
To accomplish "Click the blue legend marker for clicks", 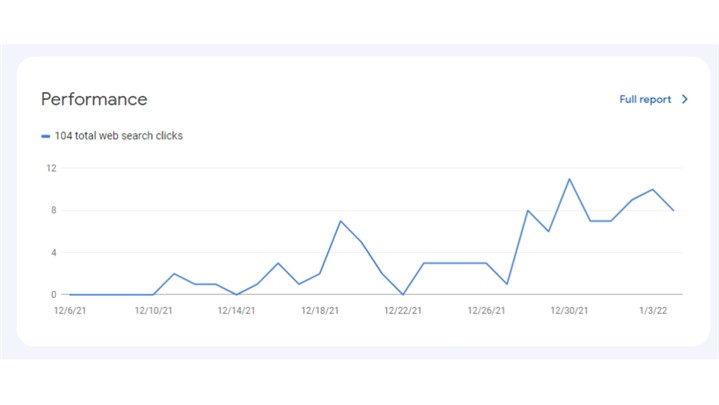I will pos(46,136).
